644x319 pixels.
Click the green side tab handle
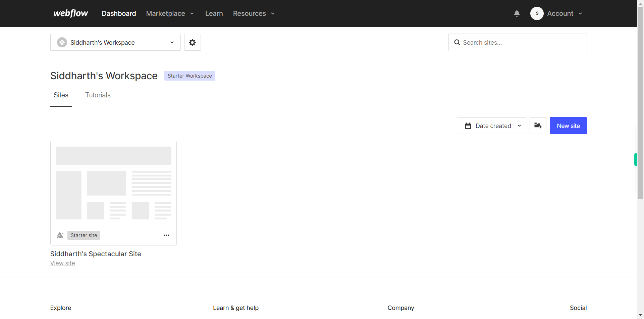click(x=635, y=159)
